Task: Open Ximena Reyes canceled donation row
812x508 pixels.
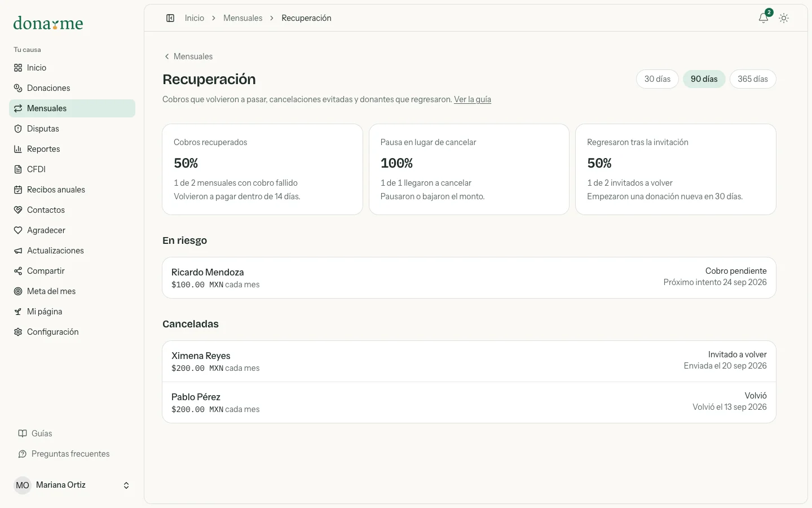Action: click(x=469, y=361)
